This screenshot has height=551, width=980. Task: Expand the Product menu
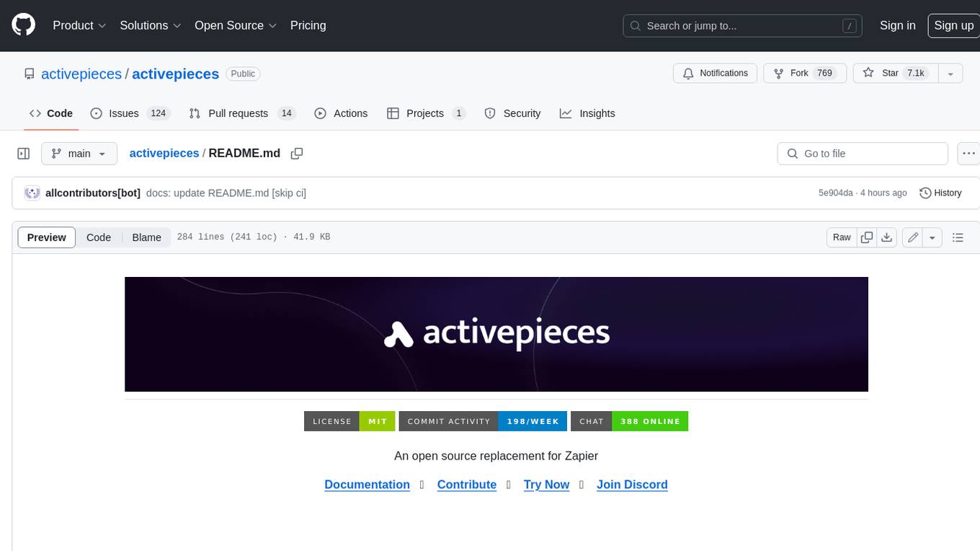[x=79, y=25]
